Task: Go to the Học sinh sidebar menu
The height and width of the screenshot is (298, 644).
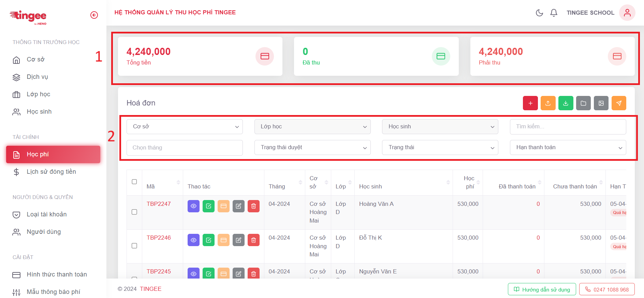Action: [x=39, y=112]
